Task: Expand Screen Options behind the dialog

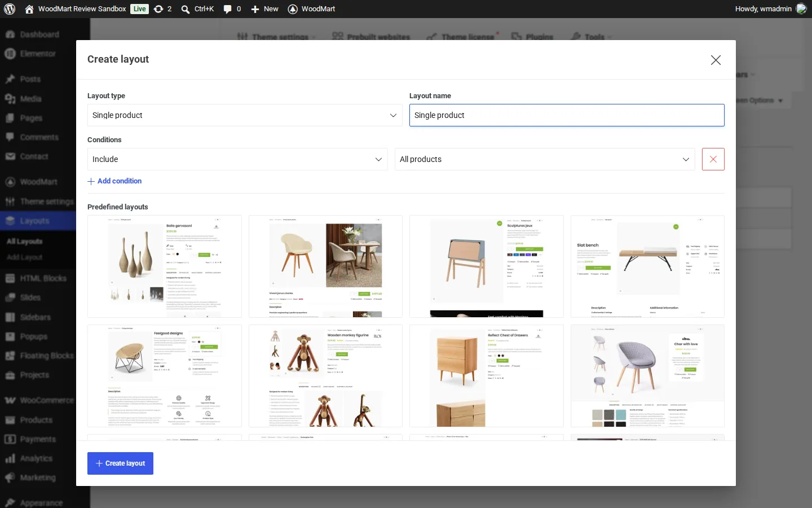Action: [760, 100]
